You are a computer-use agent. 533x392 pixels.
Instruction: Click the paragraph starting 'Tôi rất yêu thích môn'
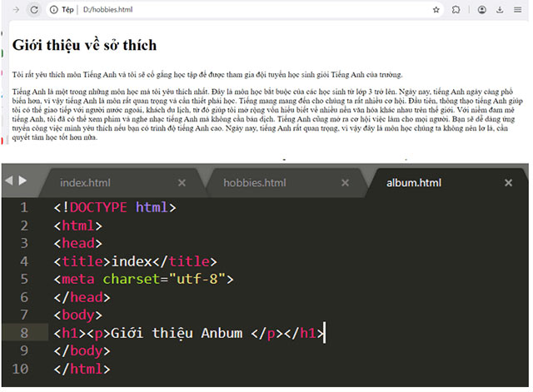pyautogui.click(x=207, y=74)
